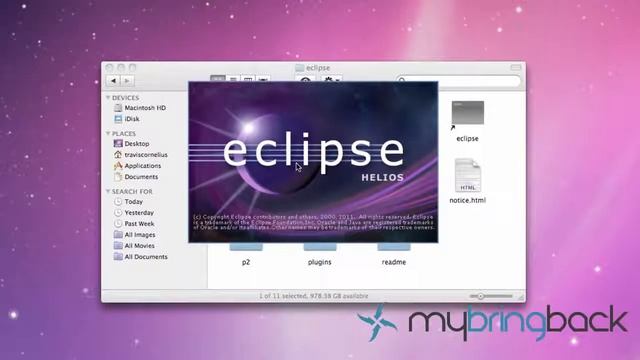
Task: Collapse the DEVICES sidebar section
Action: 108,98
